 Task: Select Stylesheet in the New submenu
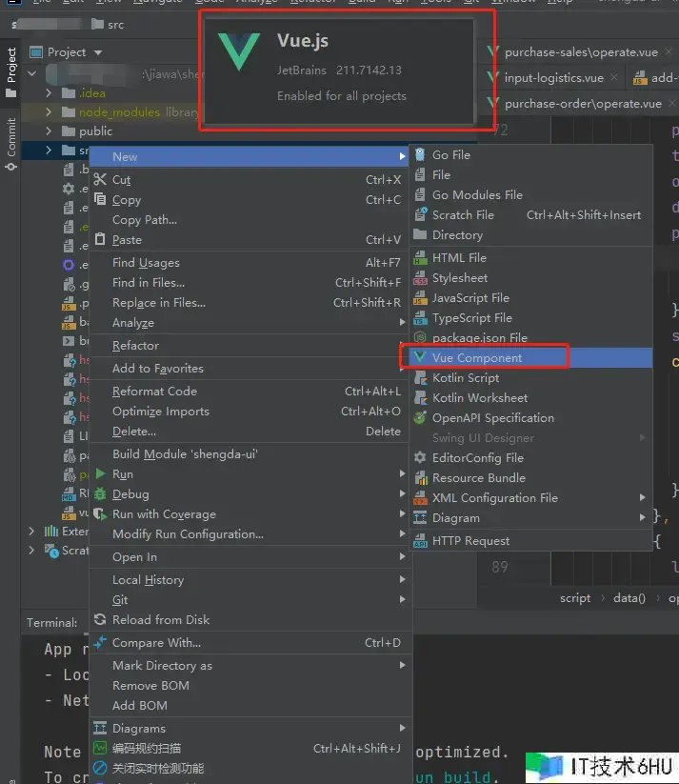(459, 278)
